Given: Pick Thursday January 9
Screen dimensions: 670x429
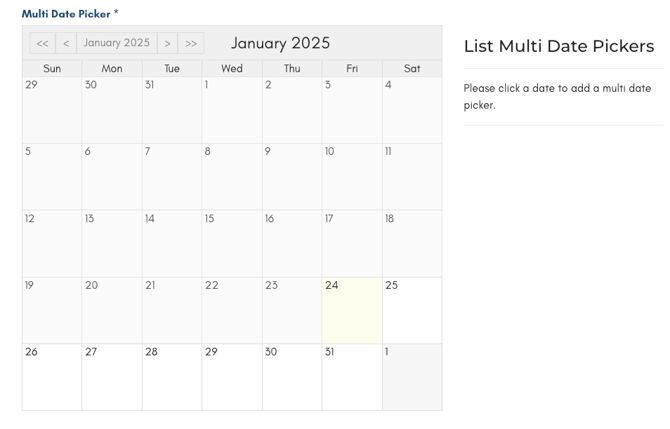Looking at the screenshot, I should point(292,177).
